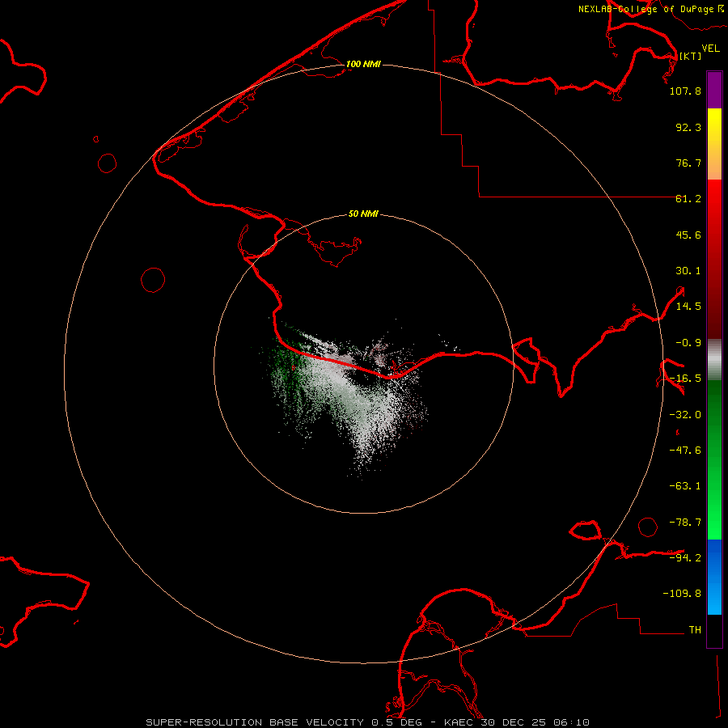The image size is (728, 728).
Task: Click the blue segment of the color bar
Action: click(714, 577)
